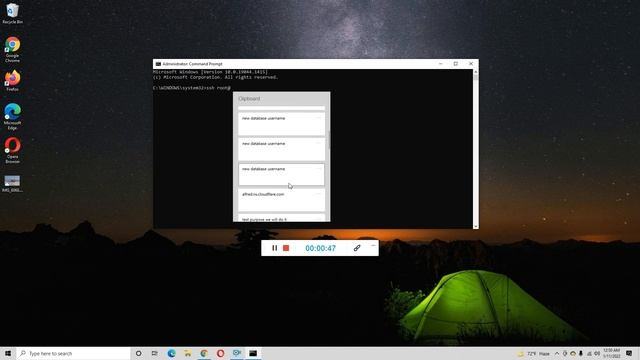This screenshot has height=360, width=640.
Task: Open network settings from tray
Action: pyautogui.click(x=589, y=353)
